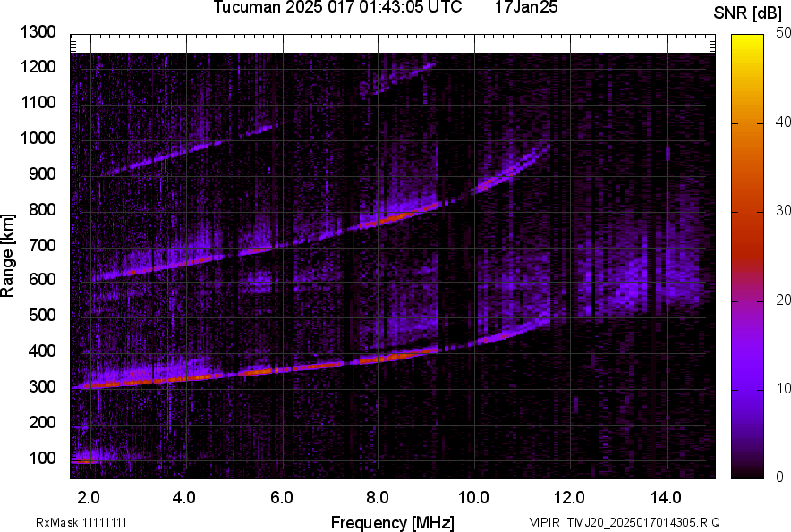Click range tick label '1200'

(x=38, y=66)
